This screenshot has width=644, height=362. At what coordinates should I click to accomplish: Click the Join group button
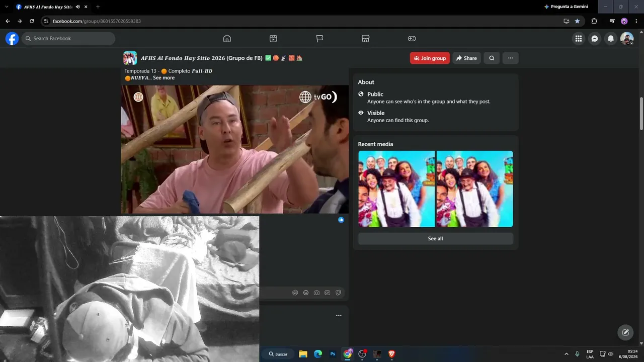[430, 58]
